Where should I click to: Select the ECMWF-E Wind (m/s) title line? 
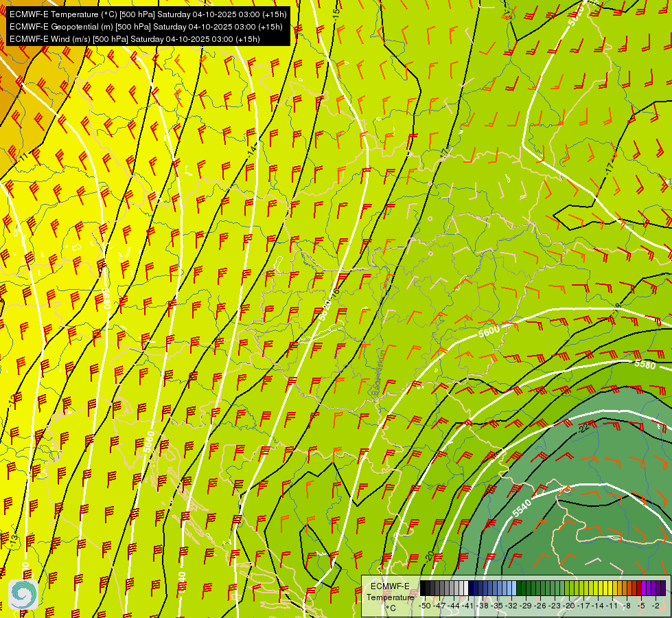pos(135,39)
